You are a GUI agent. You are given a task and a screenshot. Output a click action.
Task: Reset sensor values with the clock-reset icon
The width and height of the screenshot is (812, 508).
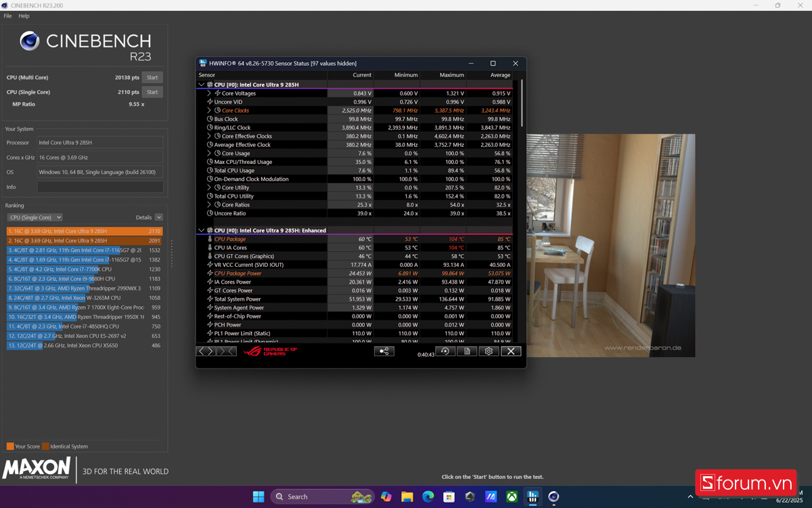[x=445, y=352]
